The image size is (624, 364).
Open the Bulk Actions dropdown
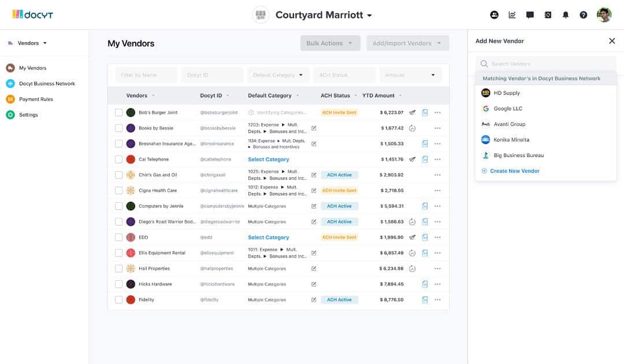[330, 43]
